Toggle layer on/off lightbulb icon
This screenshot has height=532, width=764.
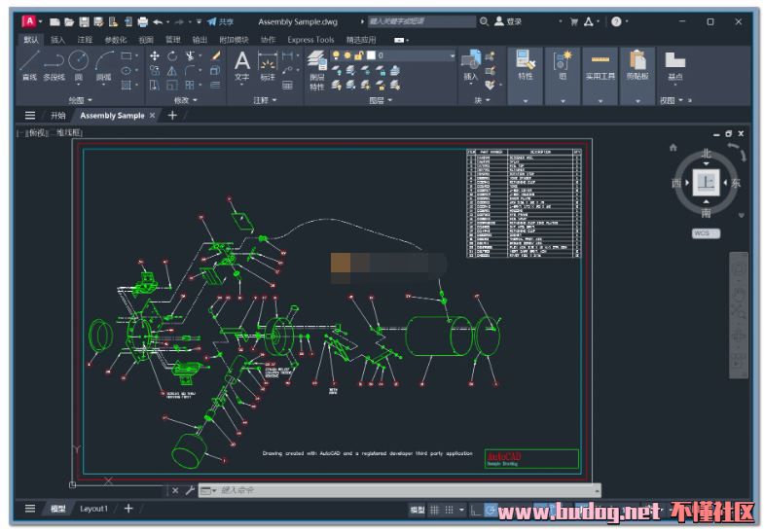coord(336,55)
